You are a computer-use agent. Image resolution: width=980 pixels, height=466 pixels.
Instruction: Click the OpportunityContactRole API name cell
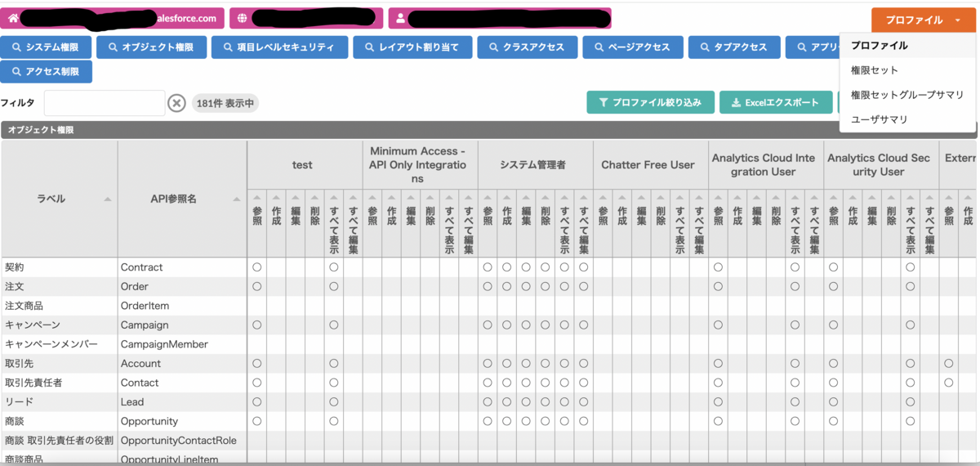tap(182, 441)
